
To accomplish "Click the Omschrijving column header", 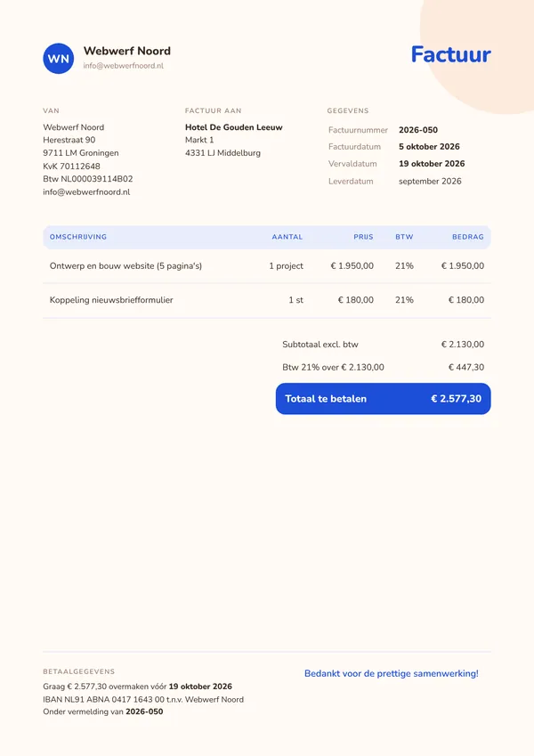I will click(x=78, y=237).
